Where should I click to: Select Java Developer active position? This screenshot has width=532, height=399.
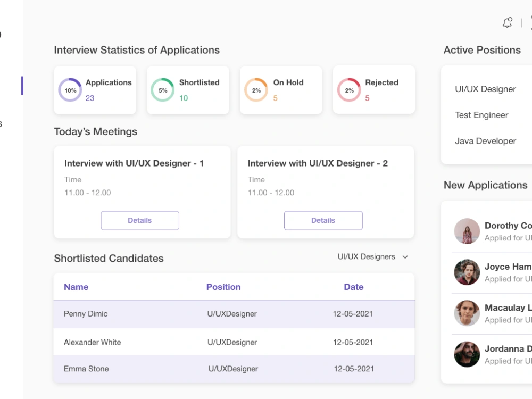(x=485, y=141)
